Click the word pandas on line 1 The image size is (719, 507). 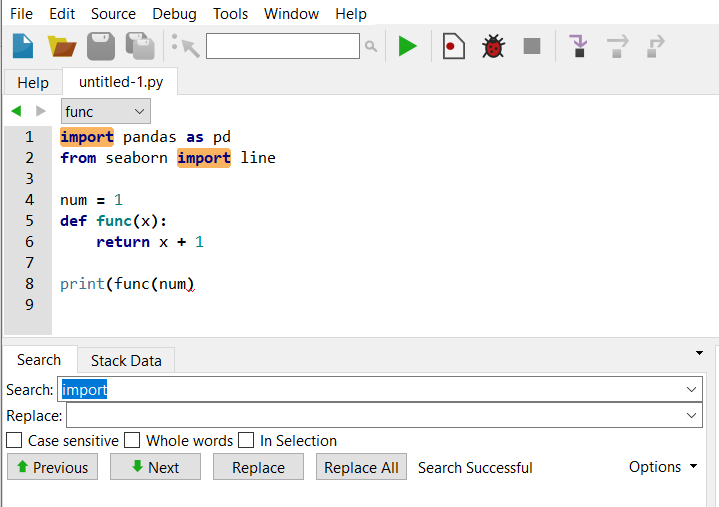(x=149, y=137)
